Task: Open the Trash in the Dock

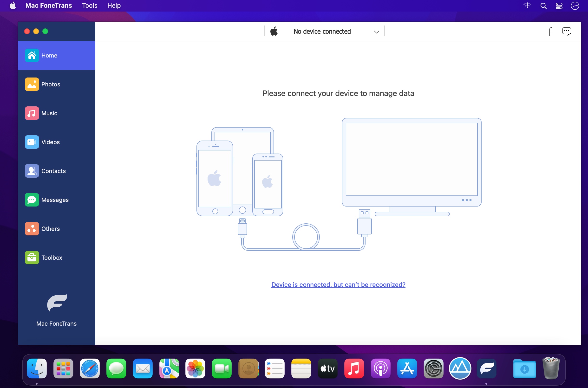Action: tap(551, 368)
